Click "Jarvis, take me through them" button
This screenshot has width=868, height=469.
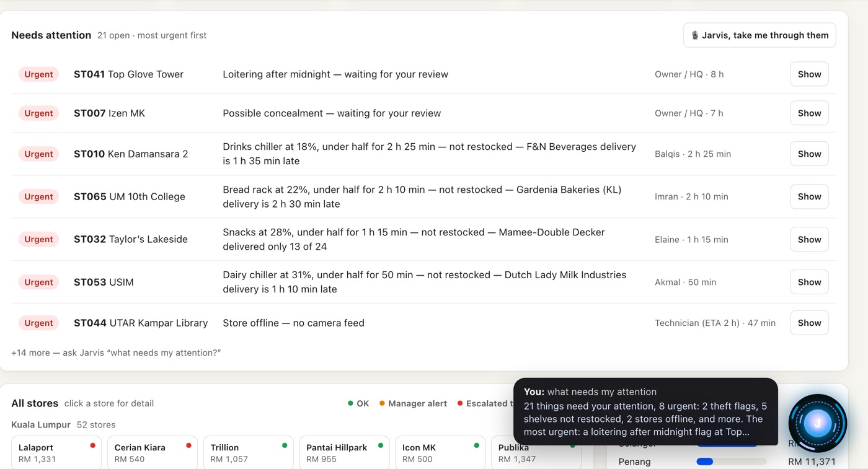pyautogui.click(x=759, y=35)
